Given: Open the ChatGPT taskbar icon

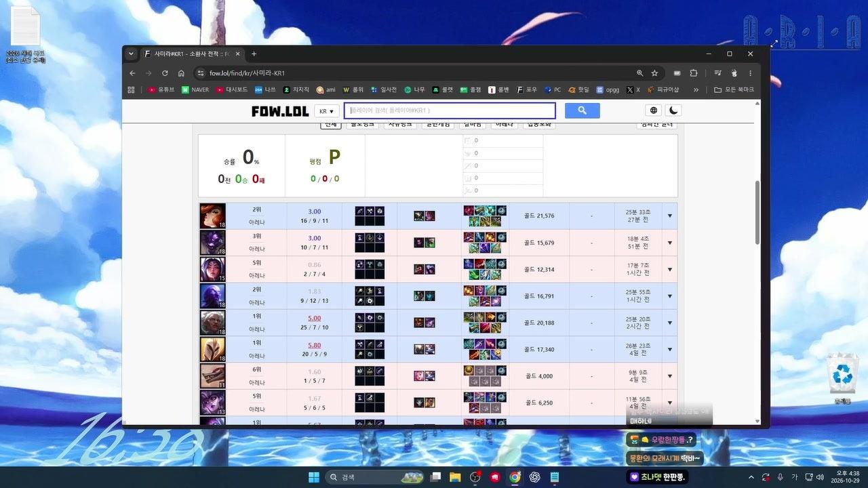Looking at the screenshot, I should coord(534,477).
